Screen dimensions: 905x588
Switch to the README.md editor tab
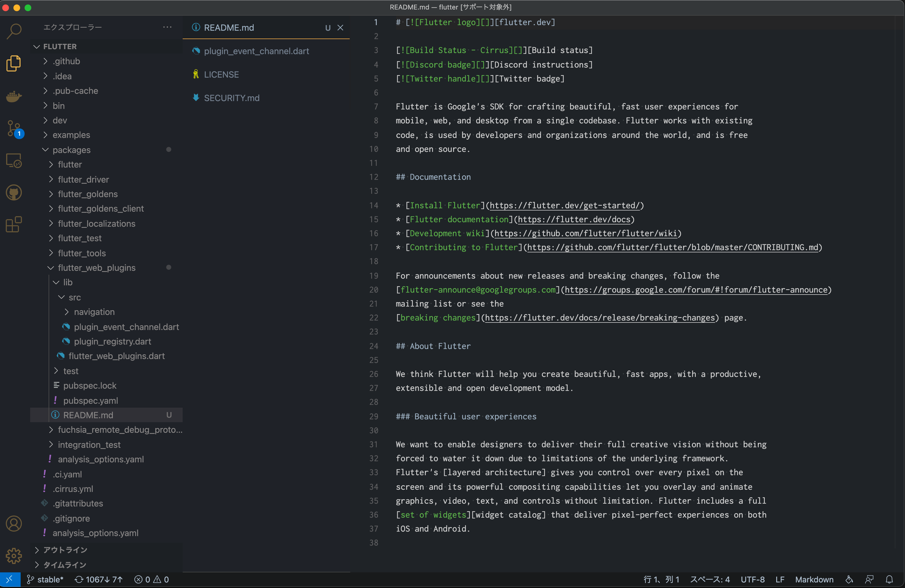pyautogui.click(x=228, y=27)
